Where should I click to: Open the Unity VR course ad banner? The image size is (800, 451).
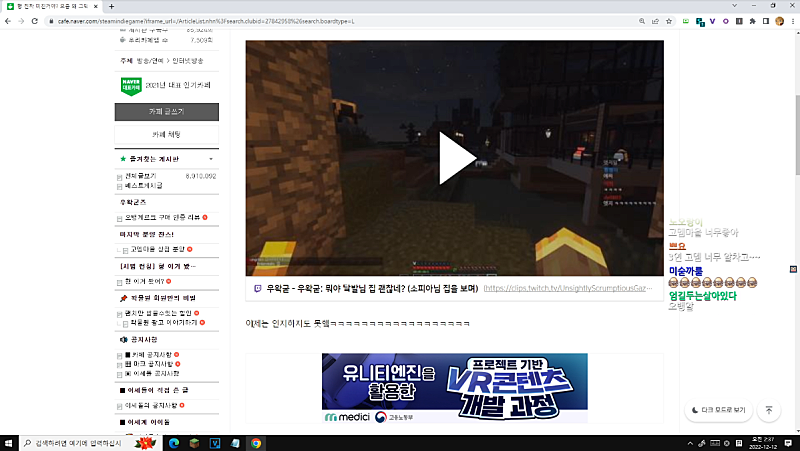pos(455,388)
